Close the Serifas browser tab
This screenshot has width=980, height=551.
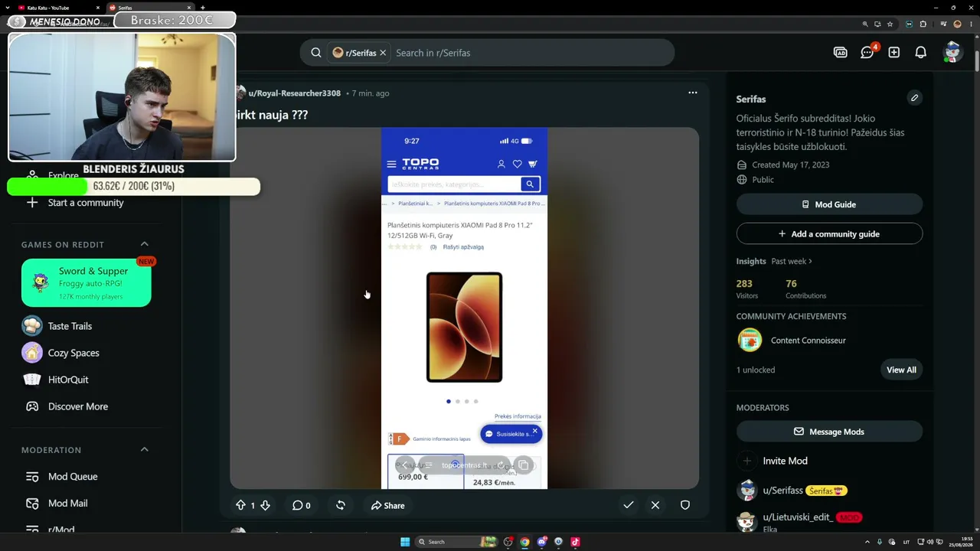point(189,8)
